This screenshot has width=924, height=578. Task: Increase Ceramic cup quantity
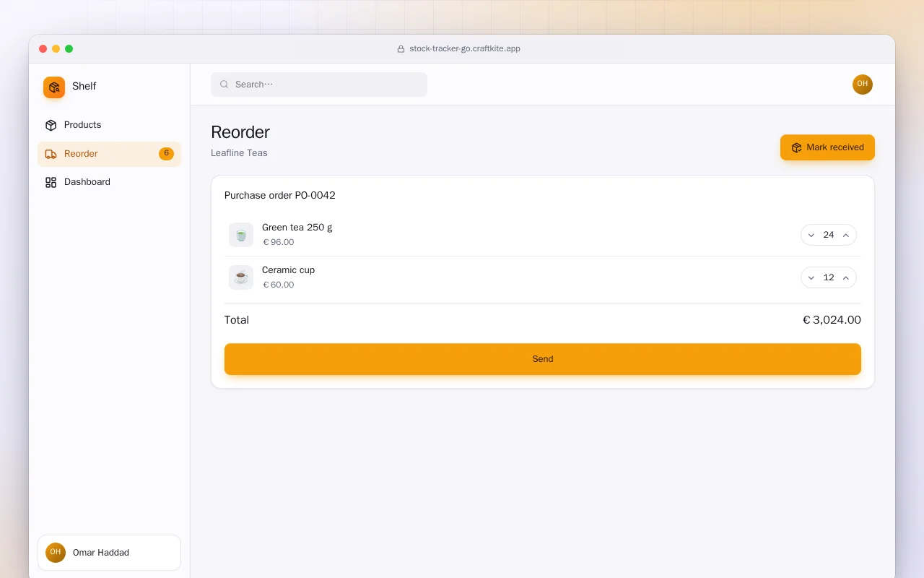click(846, 277)
